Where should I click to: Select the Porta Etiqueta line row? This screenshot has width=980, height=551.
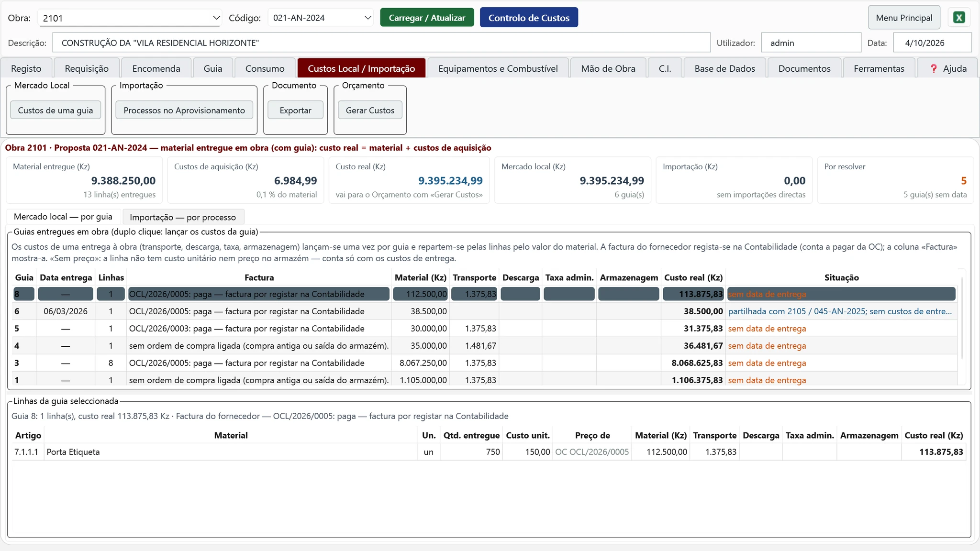[489, 452]
